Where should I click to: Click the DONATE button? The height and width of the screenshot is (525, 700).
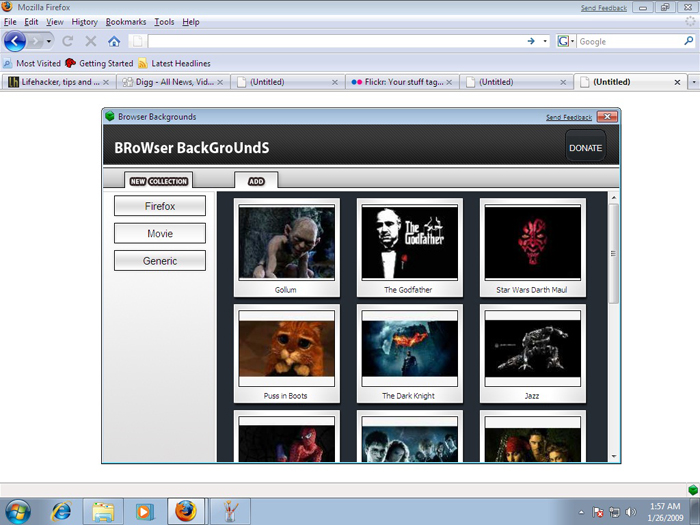click(585, 148)
